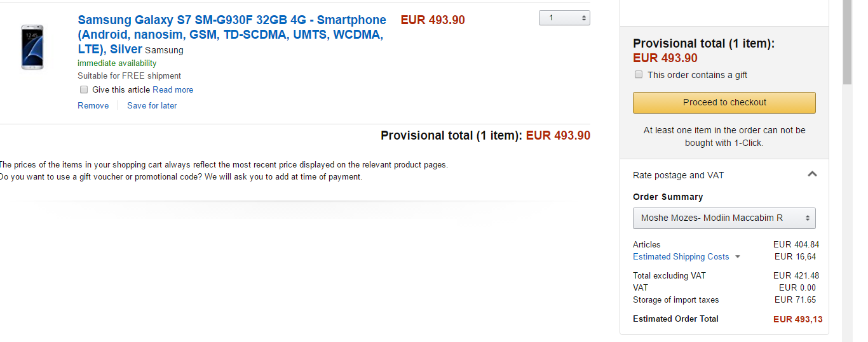868x342 pixels.
Task: Click the Estimated Shipping Costs link
Action: click(681, 257)
